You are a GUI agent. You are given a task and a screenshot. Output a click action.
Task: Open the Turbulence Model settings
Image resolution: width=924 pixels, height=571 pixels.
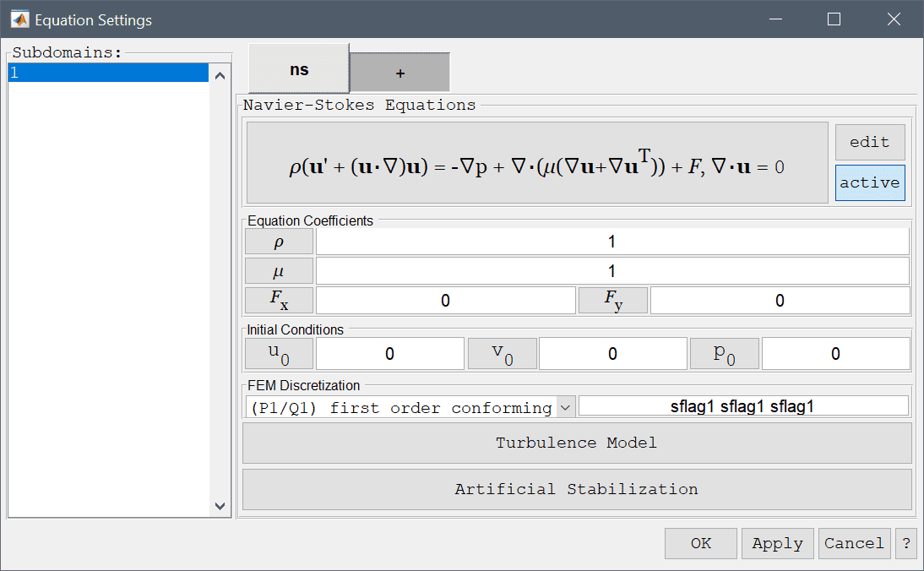[x=577, y=443]
